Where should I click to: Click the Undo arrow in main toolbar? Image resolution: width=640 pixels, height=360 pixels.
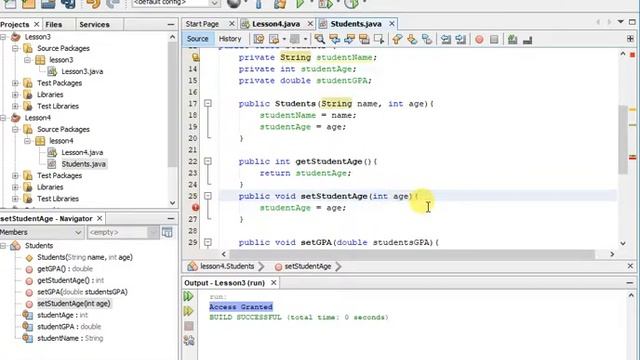click(93, 4)
